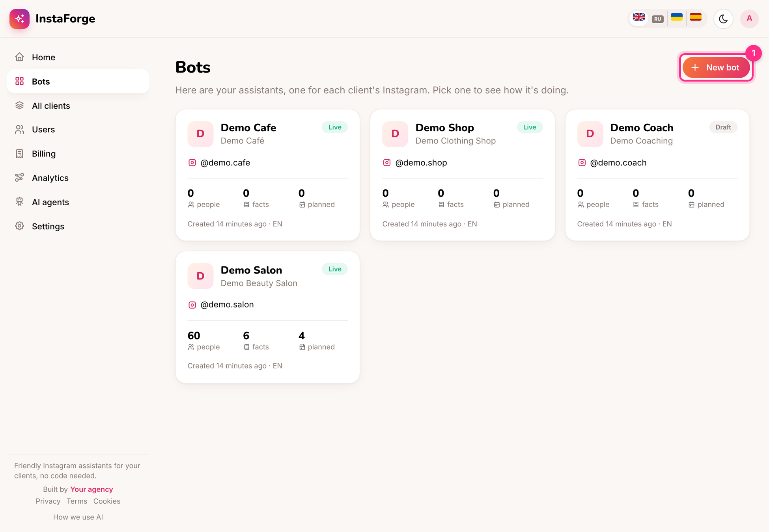Click Instagram icon beside @demo.shop
The height and width of the screenshot is (532, 769).
[387, 163]
